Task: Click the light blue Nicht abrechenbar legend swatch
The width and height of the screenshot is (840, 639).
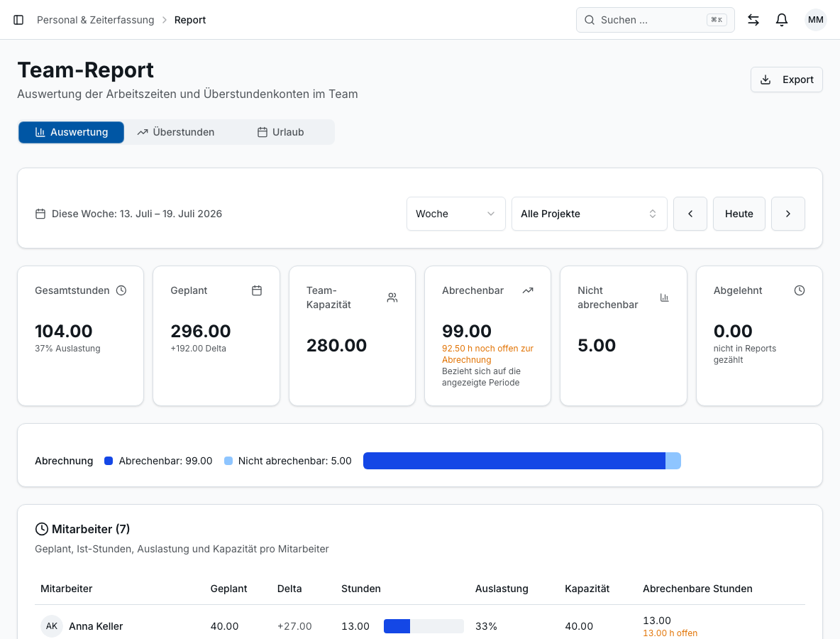Action: [228, 461]
